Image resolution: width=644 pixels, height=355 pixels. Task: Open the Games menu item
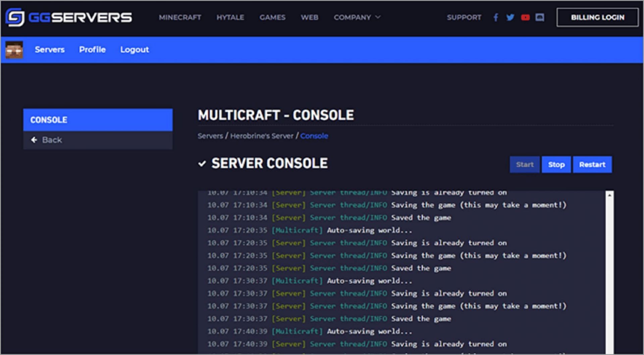point(272,17)
